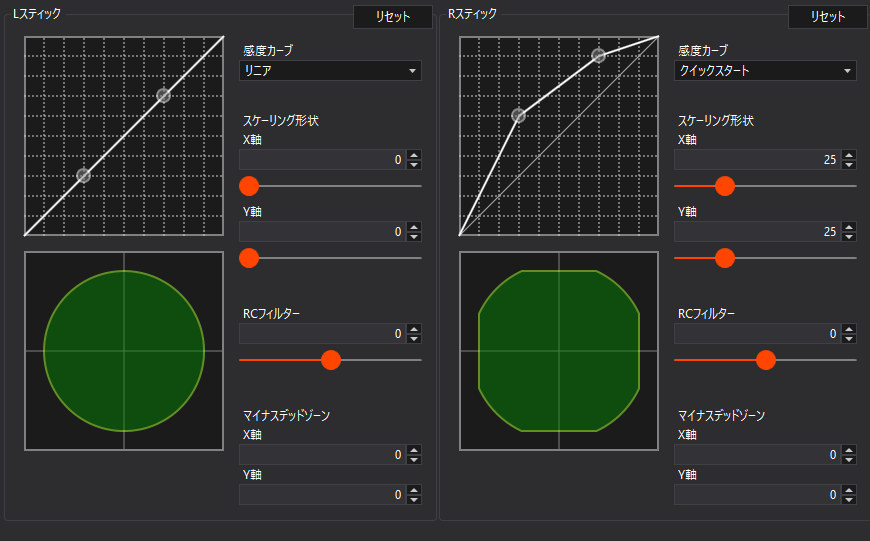Viewport: 870px width, 541px height.
Task: Increase the Rスティック マイナスデッドゾーン Y軸 value
Action: (x=849, y=489)
